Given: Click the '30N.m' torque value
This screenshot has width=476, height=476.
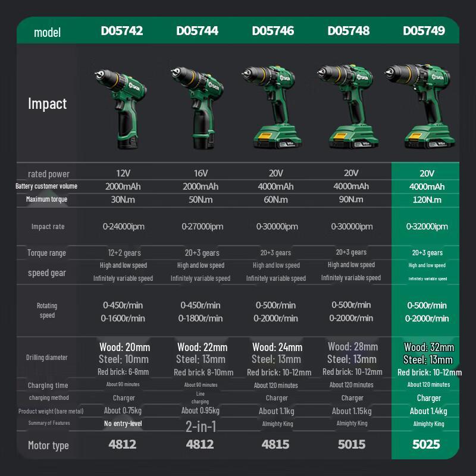Looking at the screenshot, I should pos(123,199).
